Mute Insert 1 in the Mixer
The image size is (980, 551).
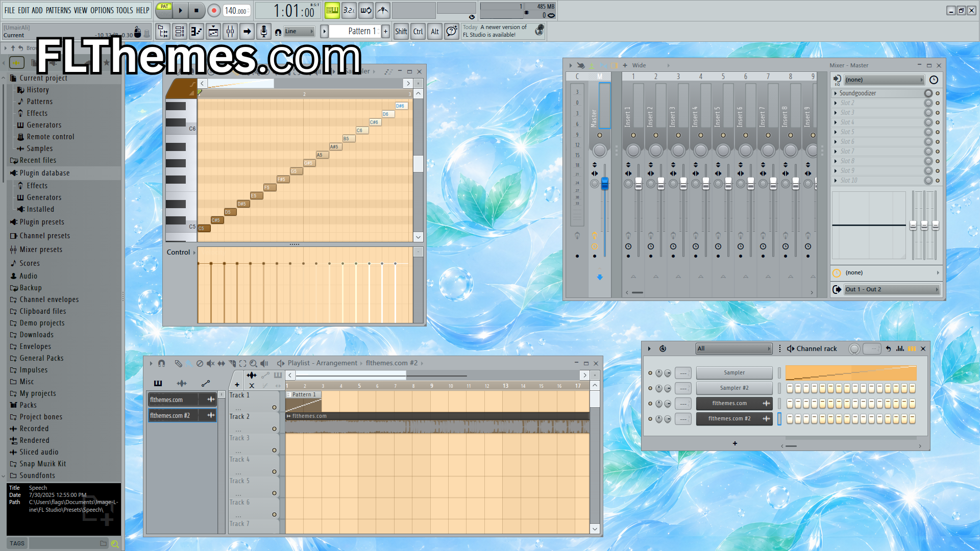[x=633, y=135]
